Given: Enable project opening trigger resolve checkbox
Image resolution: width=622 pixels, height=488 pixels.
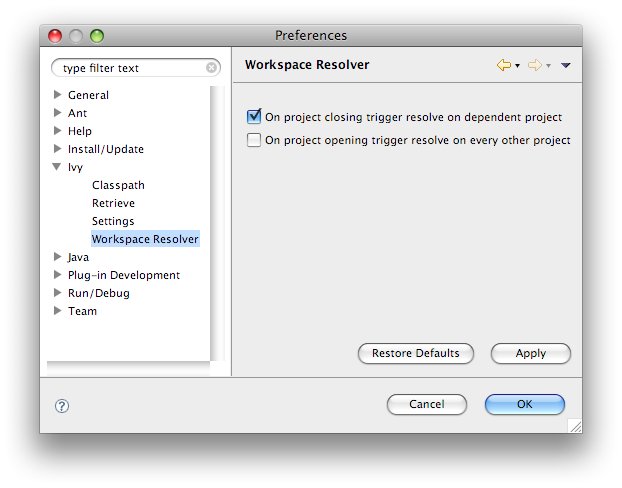Looking at the screenshot, I should (x=254, y=141).
